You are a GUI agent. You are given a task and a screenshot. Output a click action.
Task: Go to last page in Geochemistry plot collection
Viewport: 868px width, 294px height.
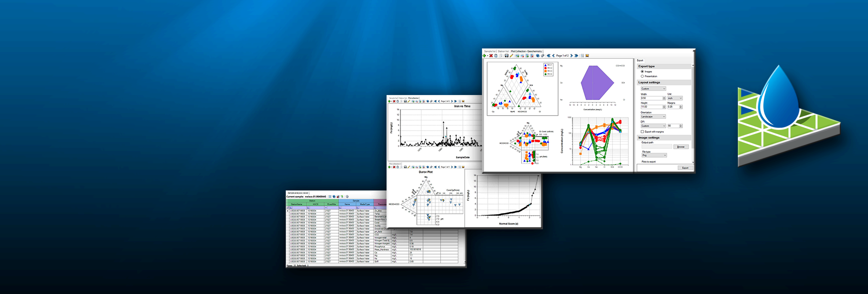point(576,56)
